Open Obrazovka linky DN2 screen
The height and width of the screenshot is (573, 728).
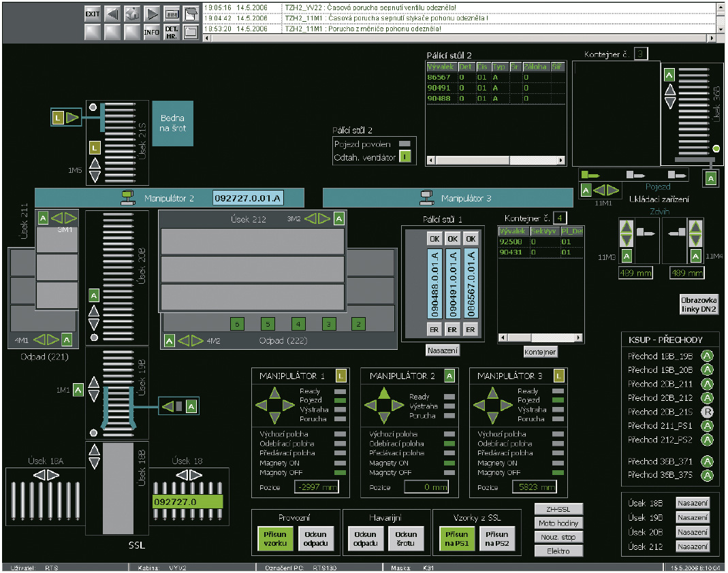coord(699,304)
